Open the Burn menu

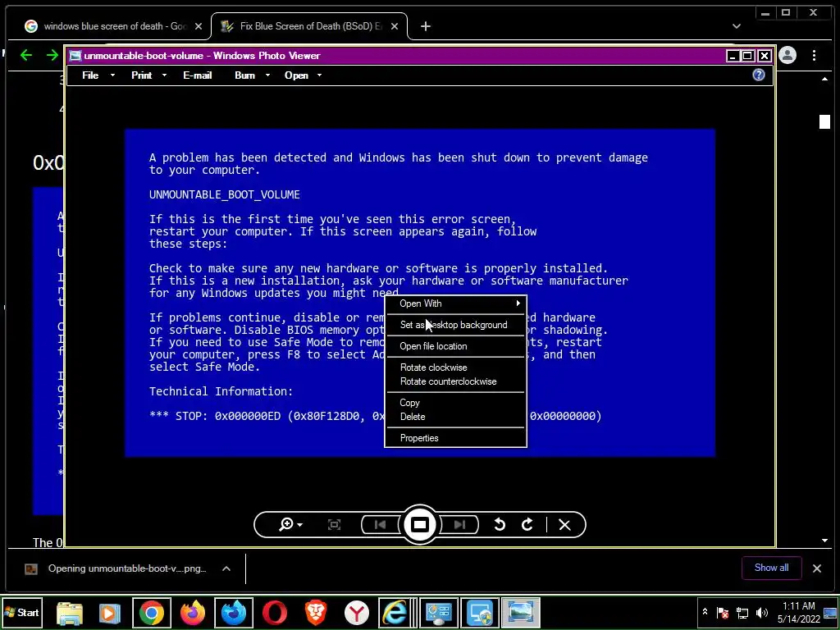click(244, 75)
